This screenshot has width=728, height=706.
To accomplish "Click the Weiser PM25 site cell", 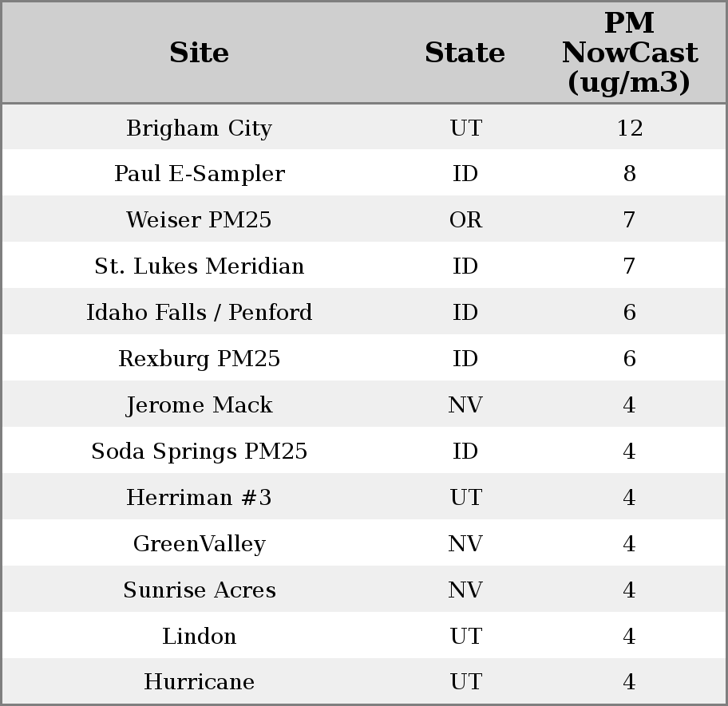I will click(x=199, y=220).
